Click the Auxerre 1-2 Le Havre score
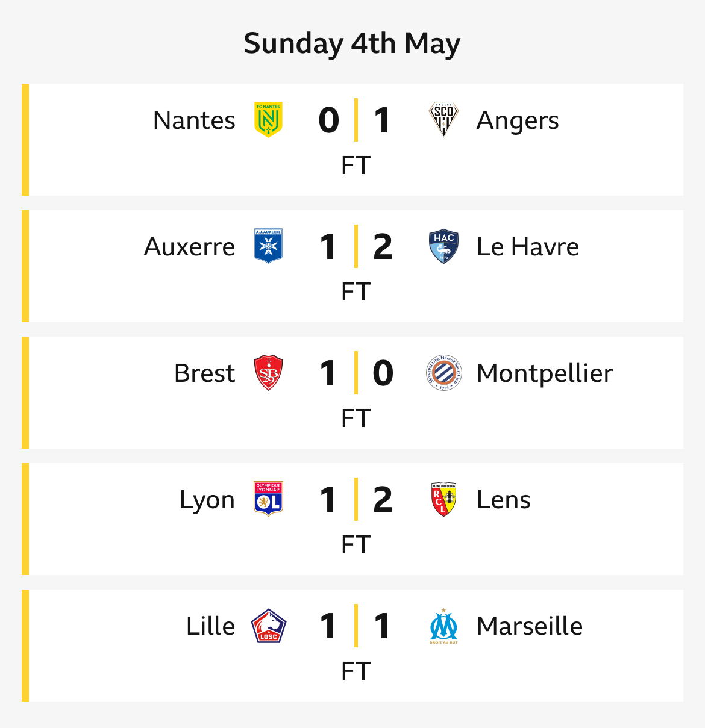This screenshot has height=728, width=705. click(356, 246)
